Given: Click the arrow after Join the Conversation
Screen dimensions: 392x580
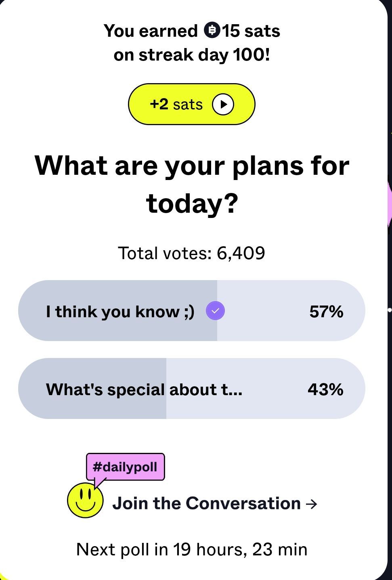Looking at the screenshot, I should pyautogui.click(x=311, y=504).
